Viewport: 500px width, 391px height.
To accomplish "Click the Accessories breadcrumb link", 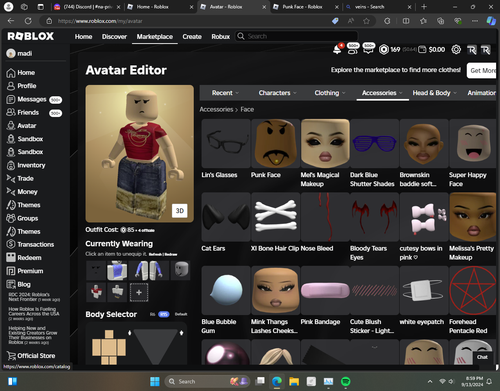I will pyautogui.click(x=216, y=109).
